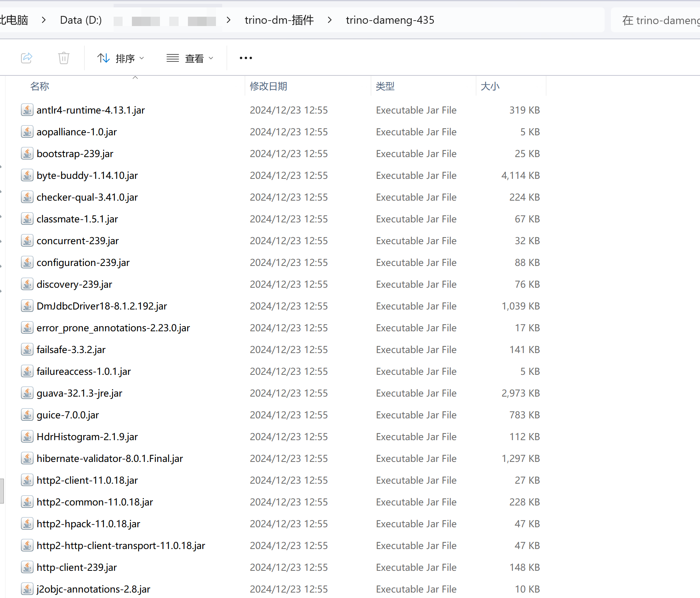Click the file name error_prone_annotations-2.23.0.jar

pos(113,328)
